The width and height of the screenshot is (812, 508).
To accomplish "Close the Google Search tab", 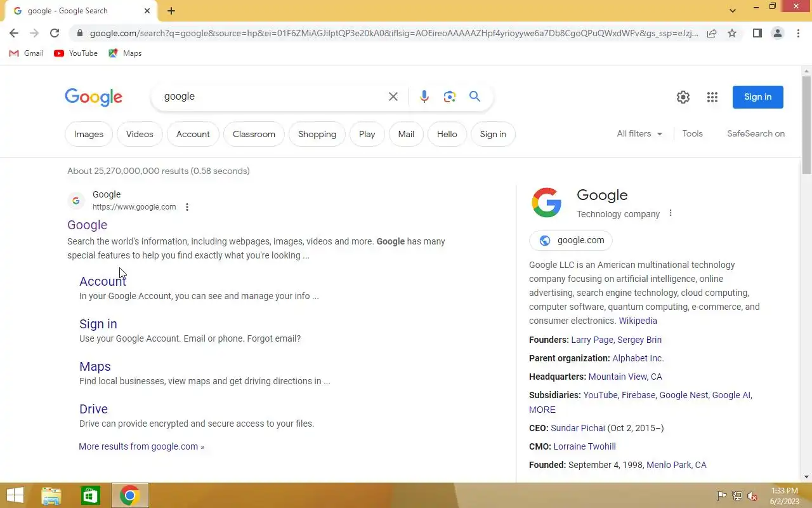I will tap(147, 11).
